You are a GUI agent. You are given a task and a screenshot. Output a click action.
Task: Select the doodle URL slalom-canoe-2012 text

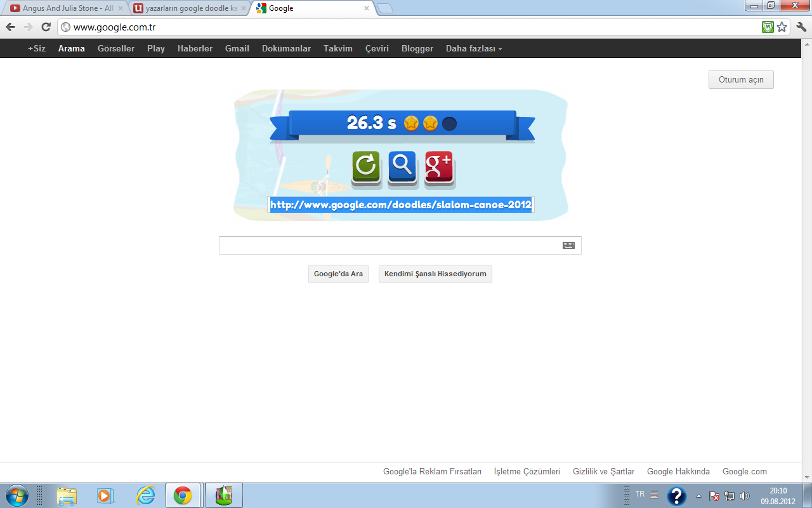[x=401, y=204]
